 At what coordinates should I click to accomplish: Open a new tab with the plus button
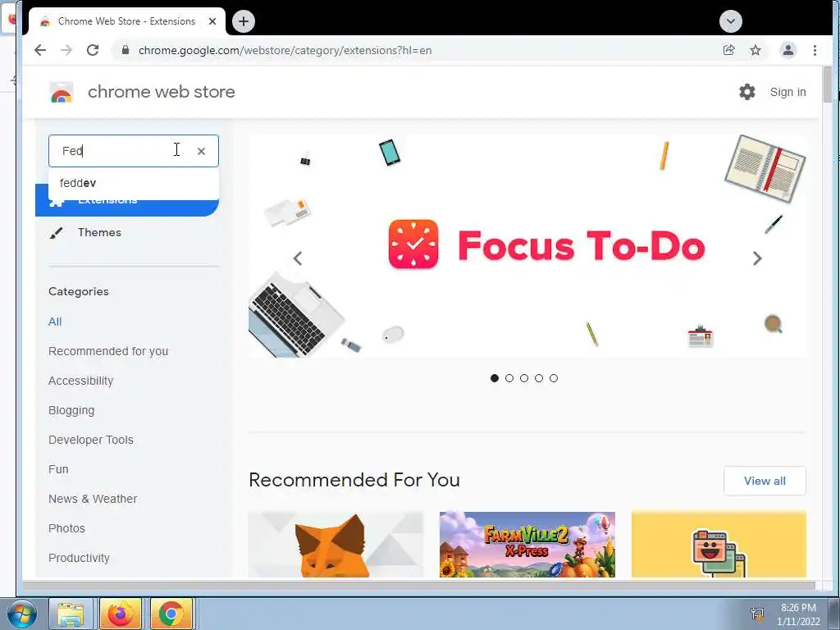(x=244, y=21)
